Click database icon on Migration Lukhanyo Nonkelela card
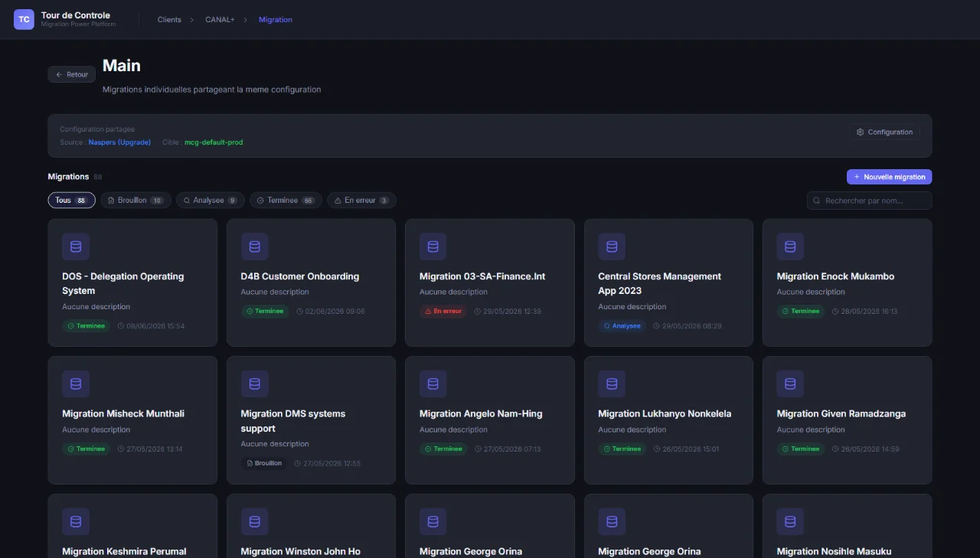980x558 pixels. point(612,383)
